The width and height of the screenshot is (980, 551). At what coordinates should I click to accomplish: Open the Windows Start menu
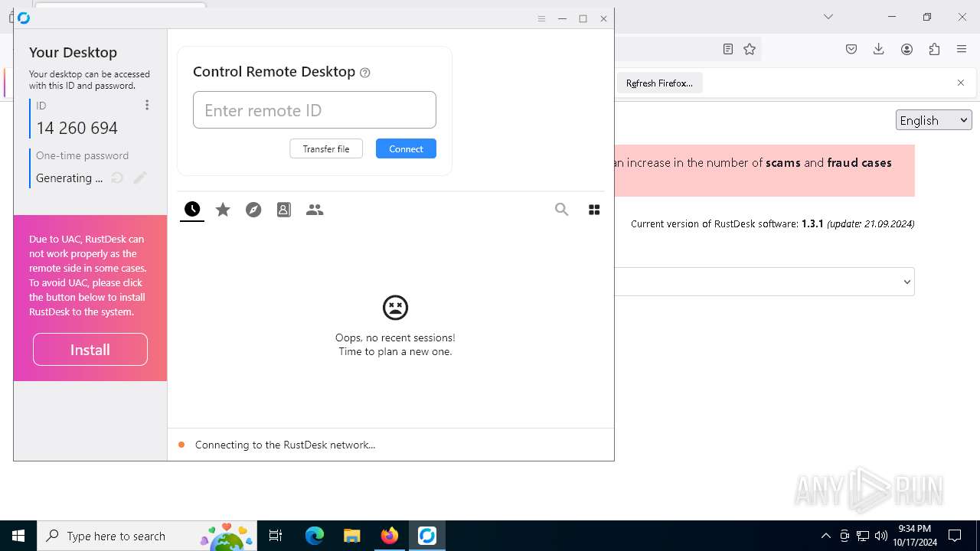tap(18, 536)
